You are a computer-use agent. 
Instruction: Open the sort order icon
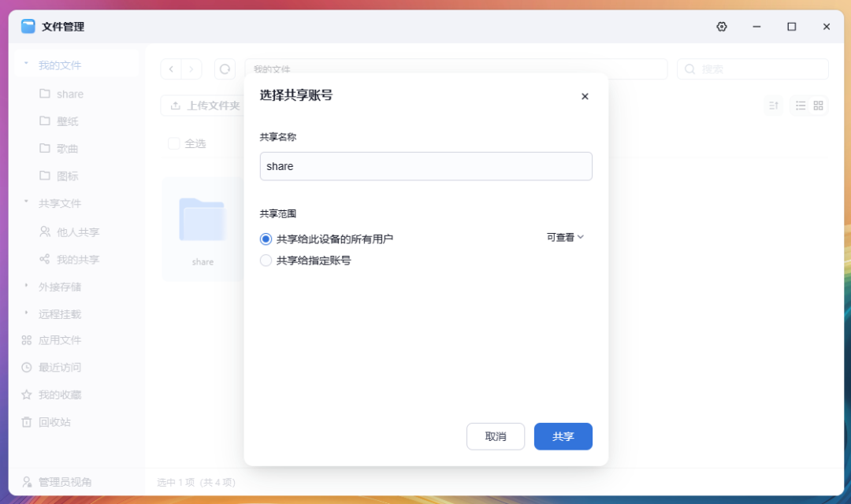tap(774, 106)
